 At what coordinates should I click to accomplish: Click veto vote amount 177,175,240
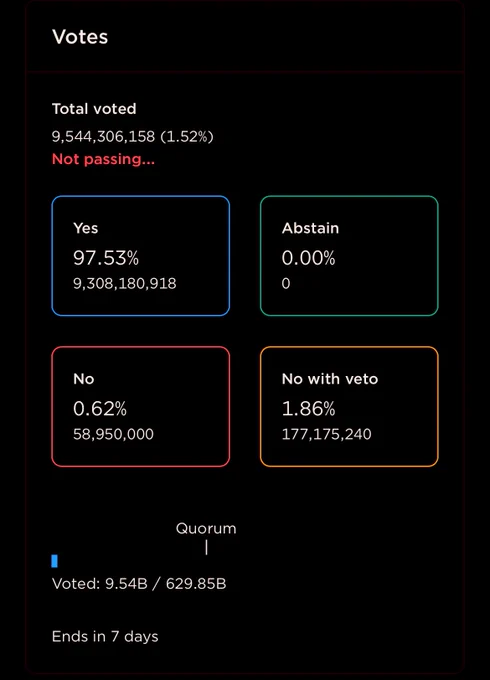[x=327, y=434]
